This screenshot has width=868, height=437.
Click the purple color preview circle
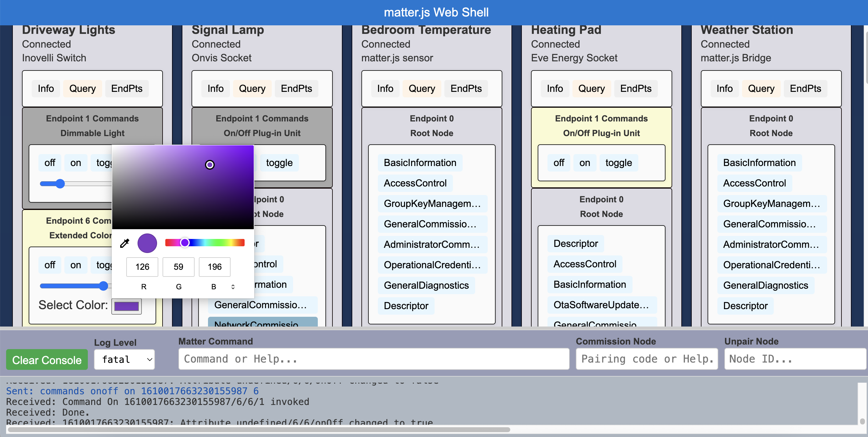(147, 243)
